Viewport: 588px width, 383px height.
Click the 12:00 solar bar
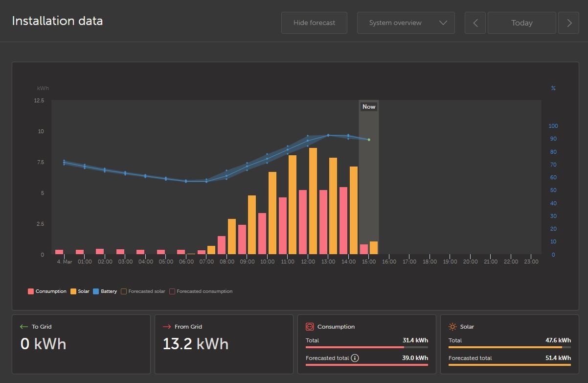(313, 201)
